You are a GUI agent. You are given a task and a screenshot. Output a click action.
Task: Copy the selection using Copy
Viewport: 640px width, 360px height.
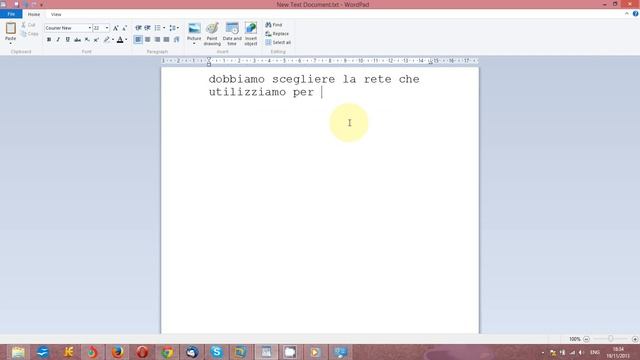pos(29,34)
